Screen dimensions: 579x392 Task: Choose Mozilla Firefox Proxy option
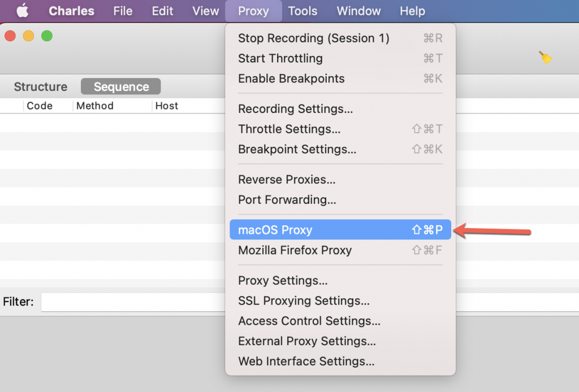click(x=340, y=250)
